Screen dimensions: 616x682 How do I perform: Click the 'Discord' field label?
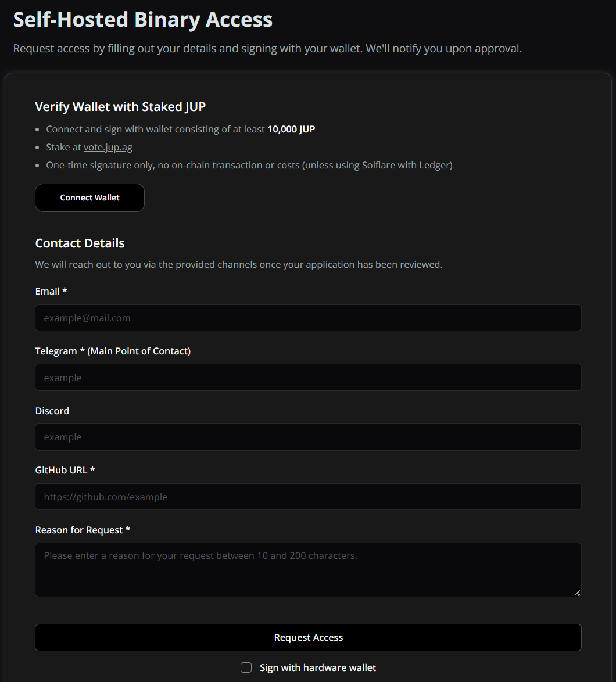click(x=52, y=411)
